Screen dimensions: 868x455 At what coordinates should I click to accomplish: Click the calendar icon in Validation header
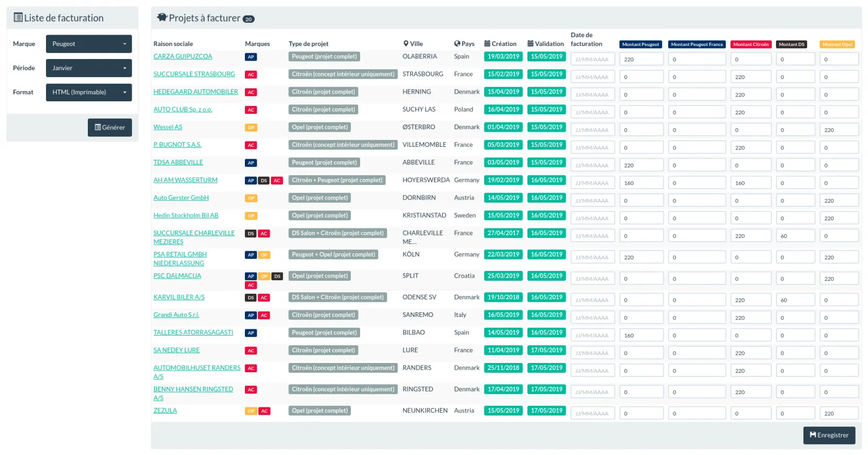(x=531, y=44)
